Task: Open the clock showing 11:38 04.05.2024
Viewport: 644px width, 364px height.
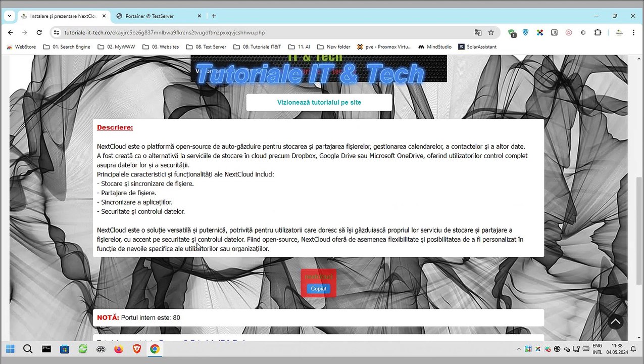Action: pos(617,349)
